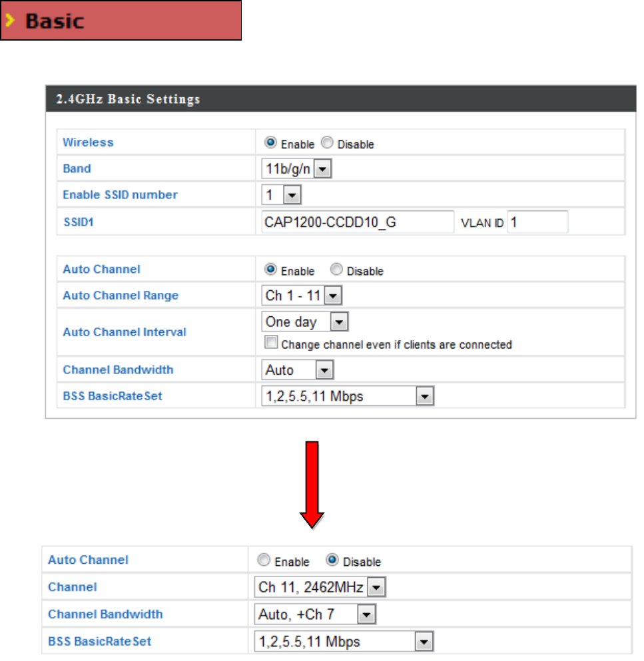The width and height of the screenshot is (644, 661).
Task: Click the 2.4GHz Basic Settings title
Action: pos(129,99)
